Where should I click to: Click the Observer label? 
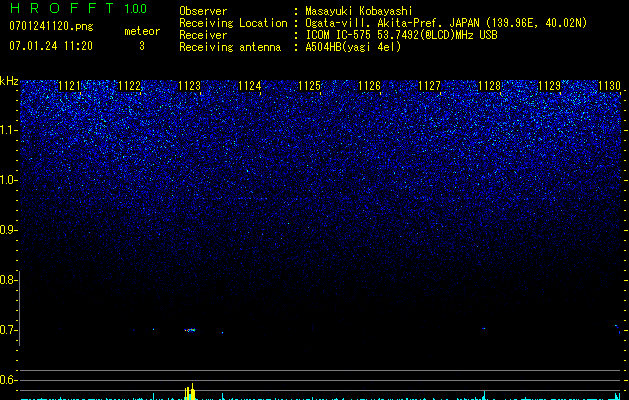click(x=203, y=11)
